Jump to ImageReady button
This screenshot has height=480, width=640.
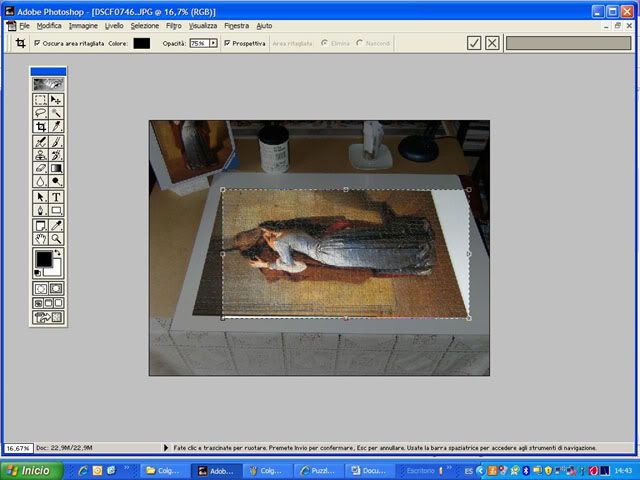tap(48, 317)
